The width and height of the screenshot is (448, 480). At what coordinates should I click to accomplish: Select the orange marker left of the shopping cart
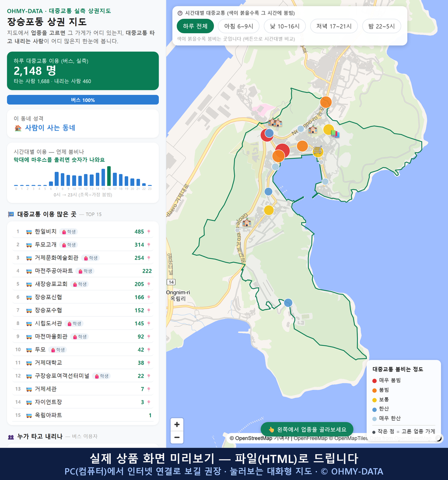click(x=302, y=146)
